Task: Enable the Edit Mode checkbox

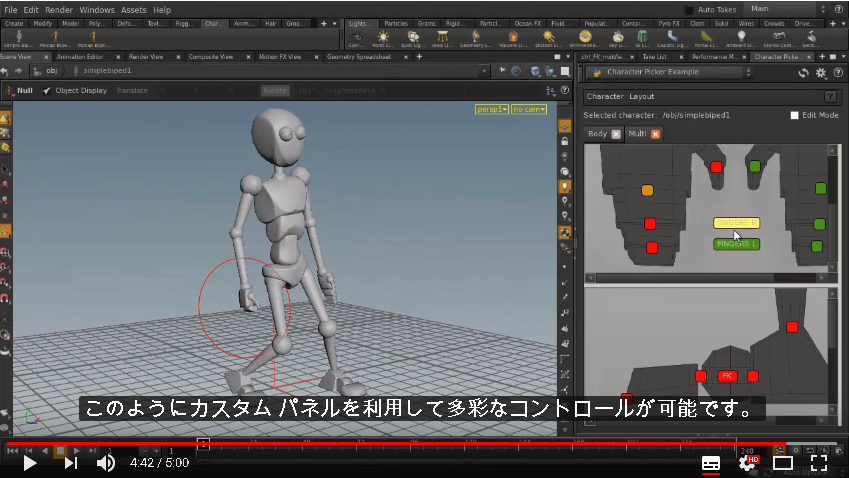Action: 794,115
